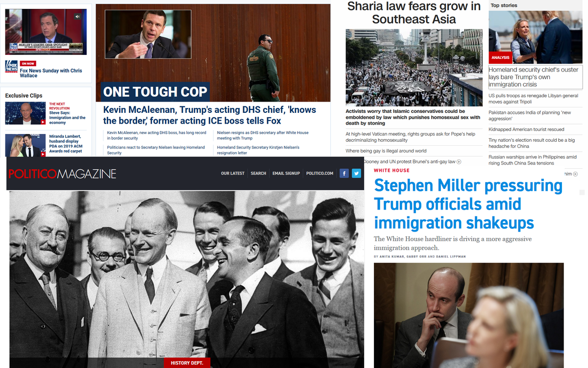The image size is (588, 368).
Task: Click the Exclusive Clips heading
Action: (x=24, y=96)
